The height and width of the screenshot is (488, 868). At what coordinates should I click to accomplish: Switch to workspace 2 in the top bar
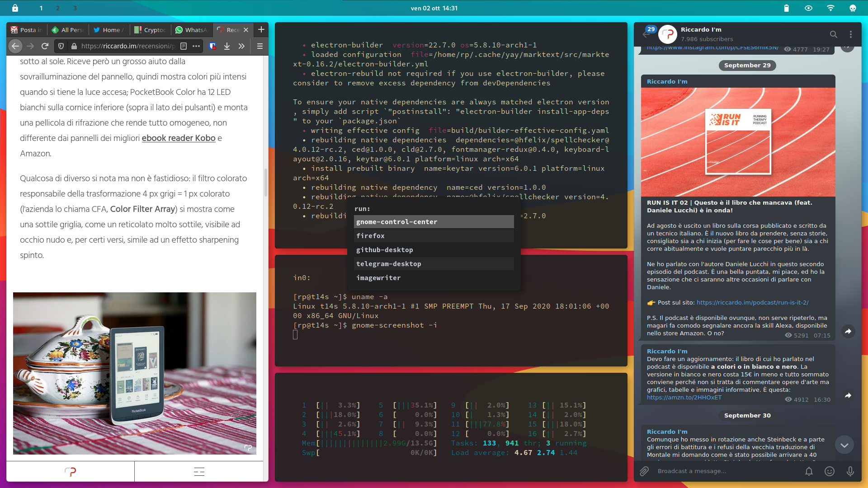[57, 8]
